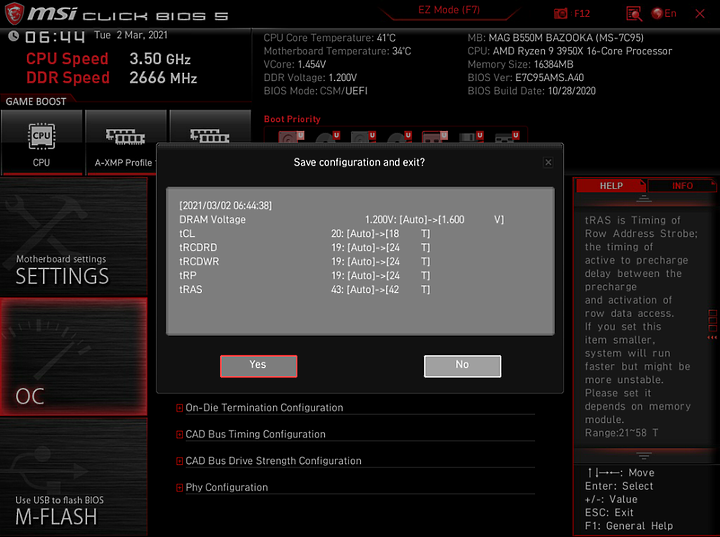Open the BIOS search magnifier icon
This screenshot has height=537, width=720.
pyautogui.click(x=634, y=14)
